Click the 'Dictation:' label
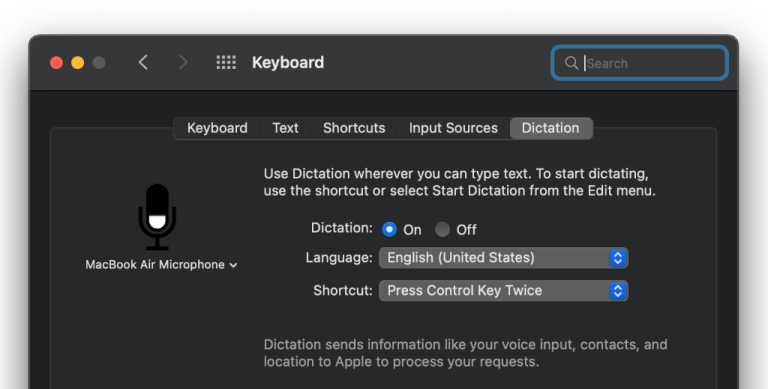Image resolution: width=768 pixels, height=389 pixels. click(341, 228)
